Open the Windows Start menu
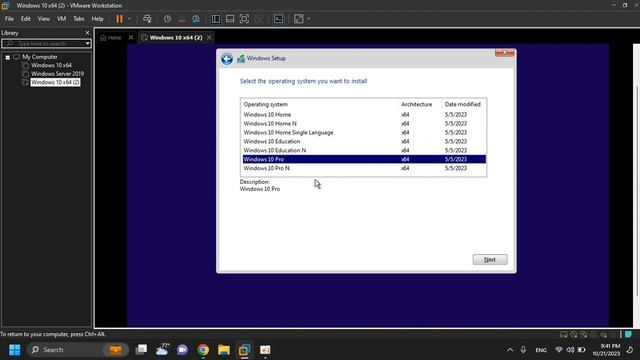 click(x=15, y=350)
